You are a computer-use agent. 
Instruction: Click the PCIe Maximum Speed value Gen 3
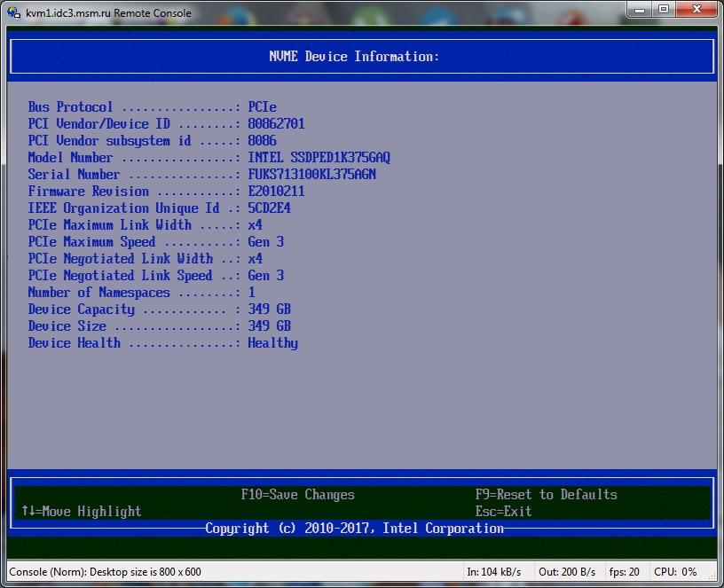coord(266,242)
